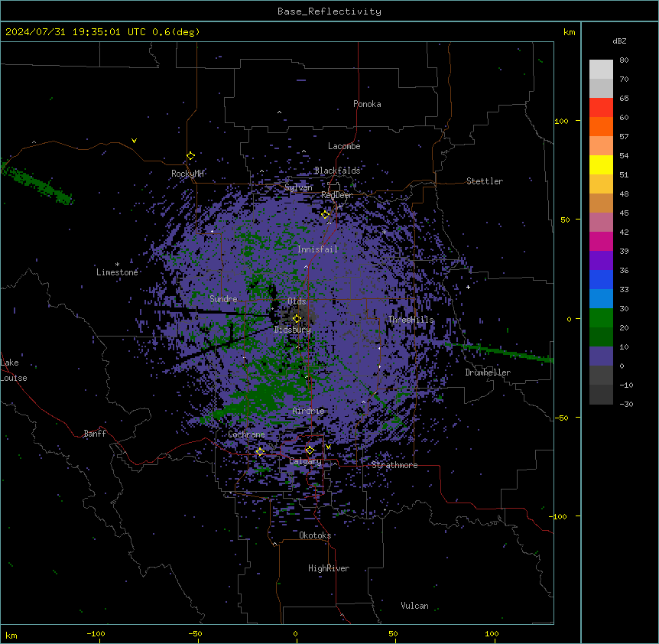The height and width of the screenshot is (644, 659).
Task: Click the asterisk marker above Limestone label
Action: tap(117, 265)
